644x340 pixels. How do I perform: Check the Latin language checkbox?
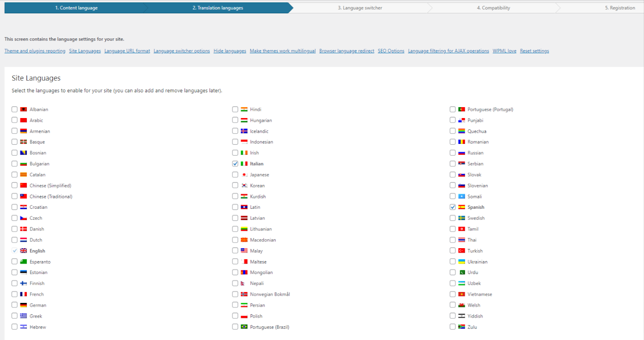[235, 207]
